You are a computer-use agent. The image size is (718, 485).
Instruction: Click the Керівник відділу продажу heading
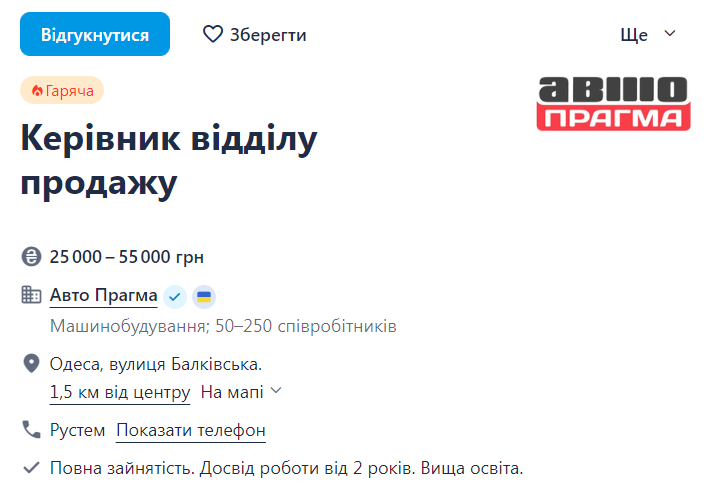(x=168, y=161)
